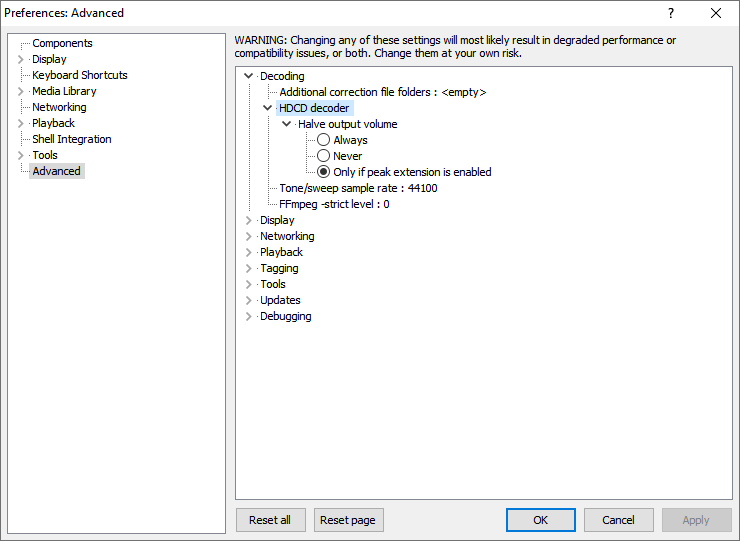Click the Reset page button

348,520
